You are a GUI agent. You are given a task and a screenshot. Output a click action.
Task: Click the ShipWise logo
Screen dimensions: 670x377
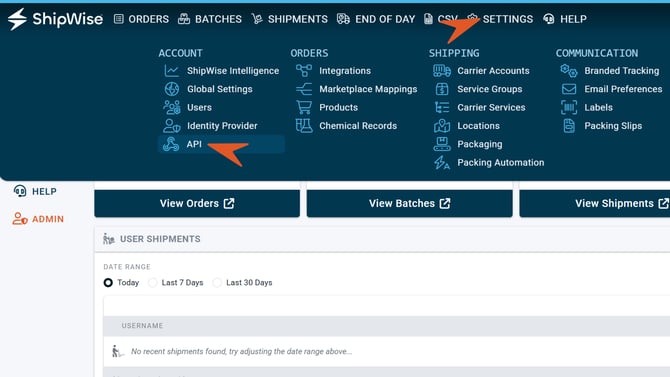56,19
